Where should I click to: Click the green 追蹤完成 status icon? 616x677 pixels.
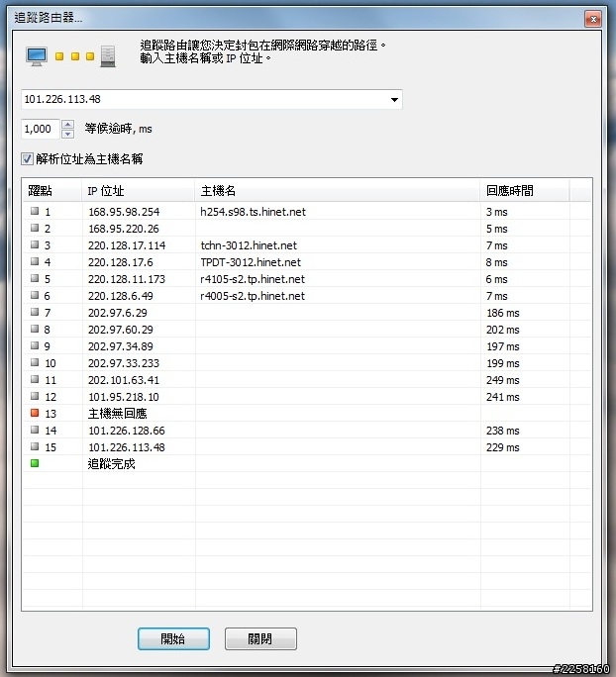[35, 464]
